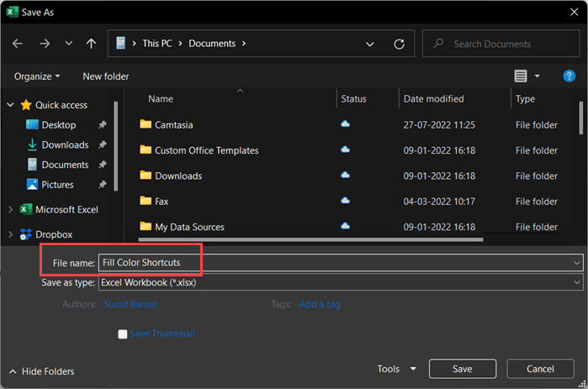Open the Tools dropdown menu
The height and width of the screenshot is (389, 588).
(396, 369)
